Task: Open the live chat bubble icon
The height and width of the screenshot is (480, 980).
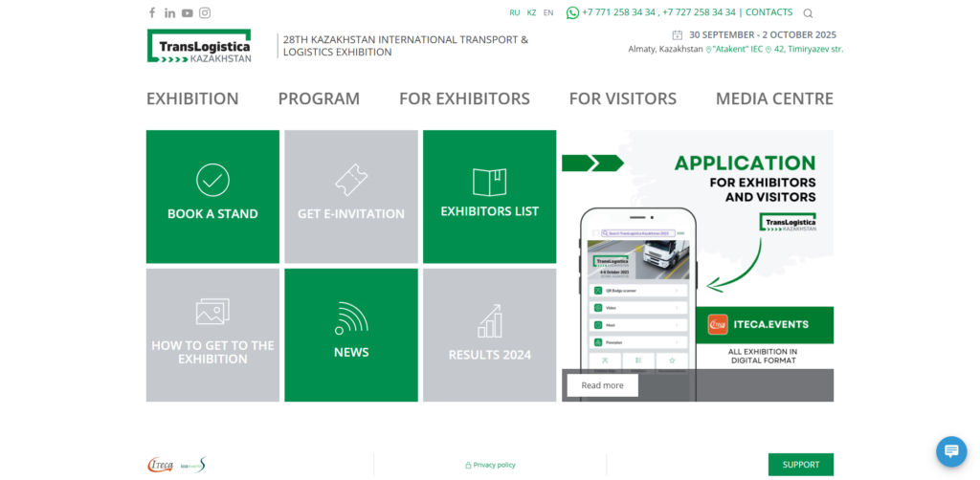Action: coord(951,451)
